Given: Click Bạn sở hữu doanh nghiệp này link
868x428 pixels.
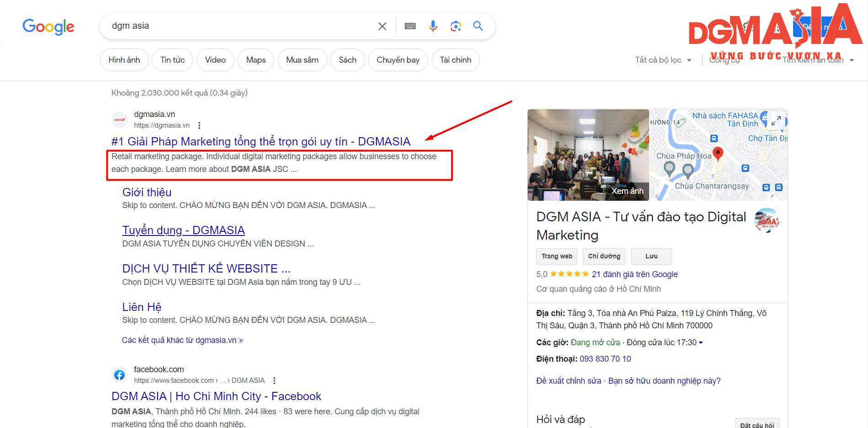Looking at the screenshot, I should (664, 381).
